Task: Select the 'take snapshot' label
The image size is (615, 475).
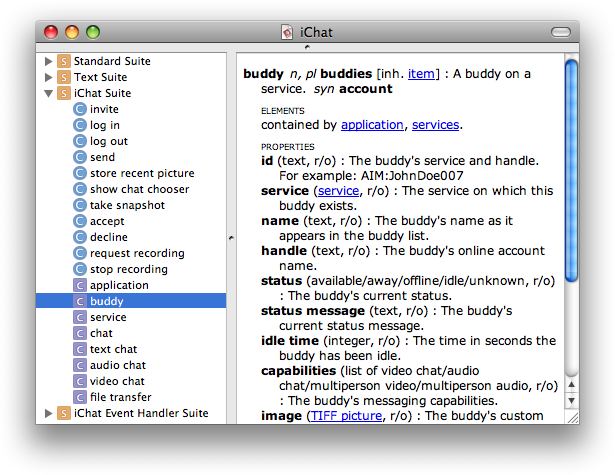Action: [127, 206]
